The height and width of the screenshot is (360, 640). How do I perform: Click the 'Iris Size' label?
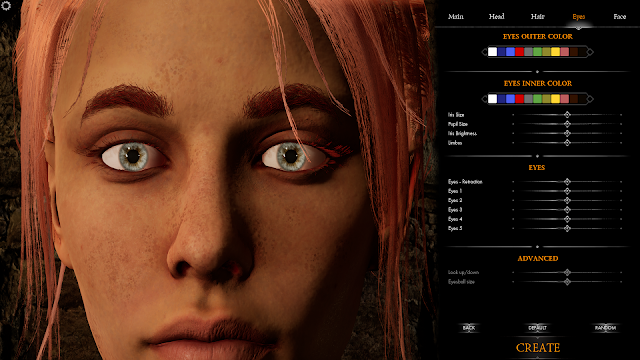pos(456,115)
